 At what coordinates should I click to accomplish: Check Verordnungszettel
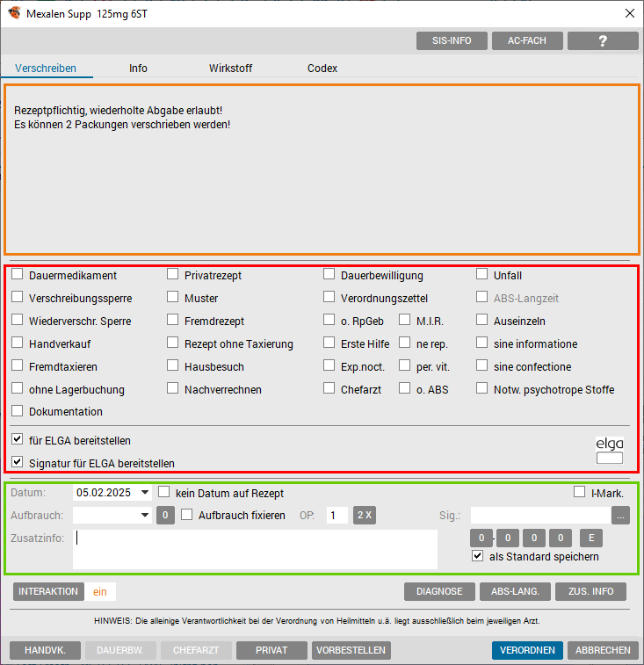[329, 297]
